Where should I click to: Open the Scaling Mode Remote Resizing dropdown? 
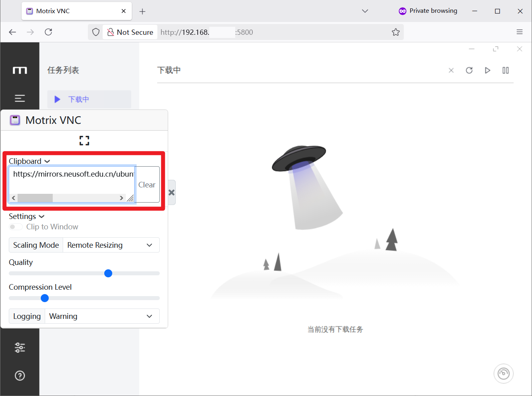pos(111,245)
